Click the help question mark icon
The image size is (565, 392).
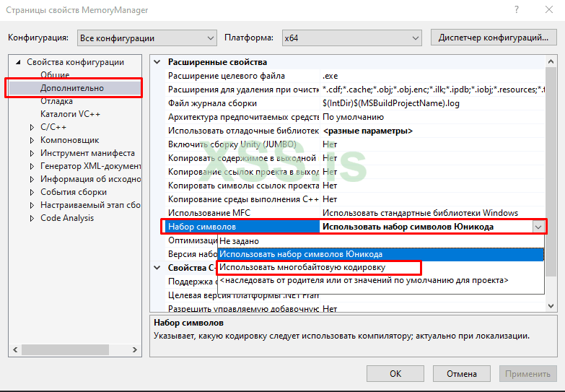[517, 9]
